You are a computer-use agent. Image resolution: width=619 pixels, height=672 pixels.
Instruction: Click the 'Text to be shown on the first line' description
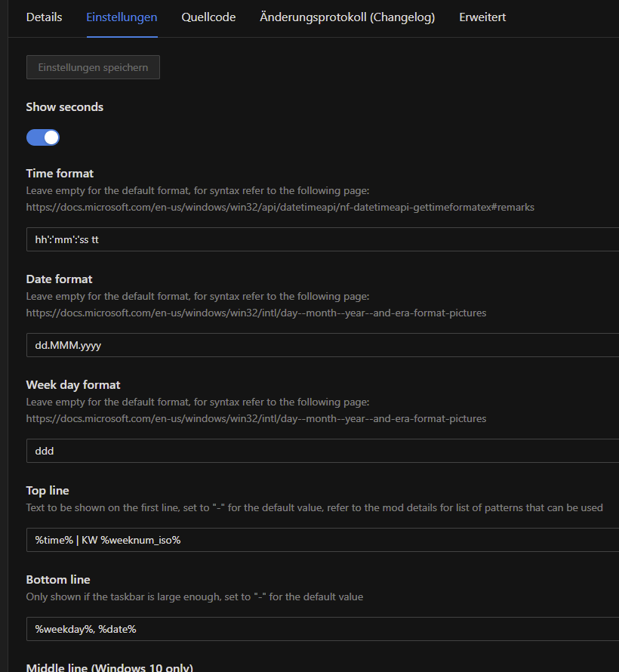(315, 507)
